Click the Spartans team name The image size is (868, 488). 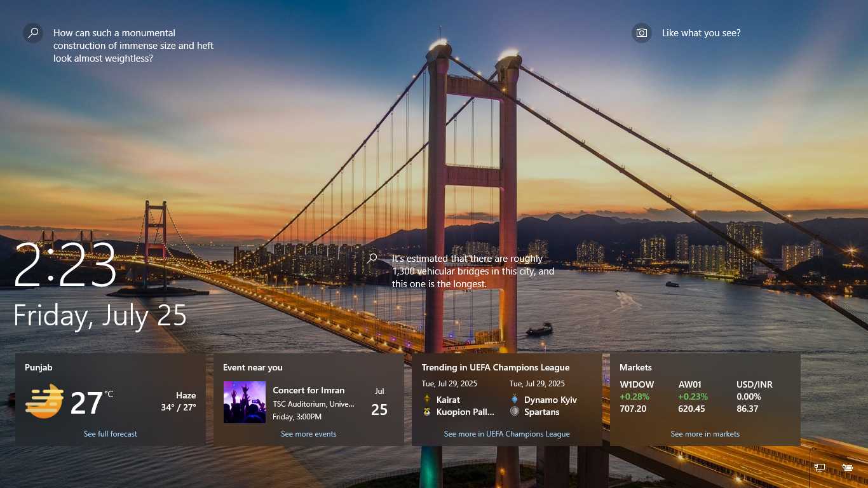(x=542, y=412)
